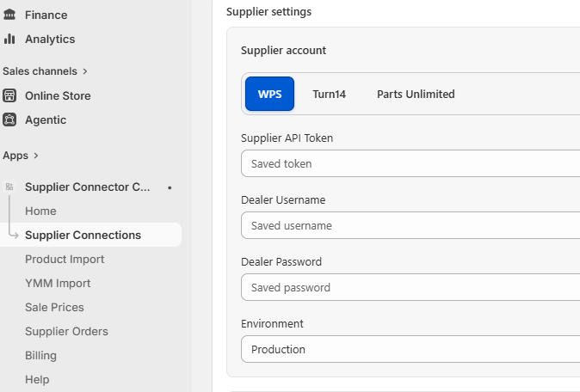Screen dimensions: 580x392
Task: Switch to the Turn14 supplier
Action: coord(330,95)
